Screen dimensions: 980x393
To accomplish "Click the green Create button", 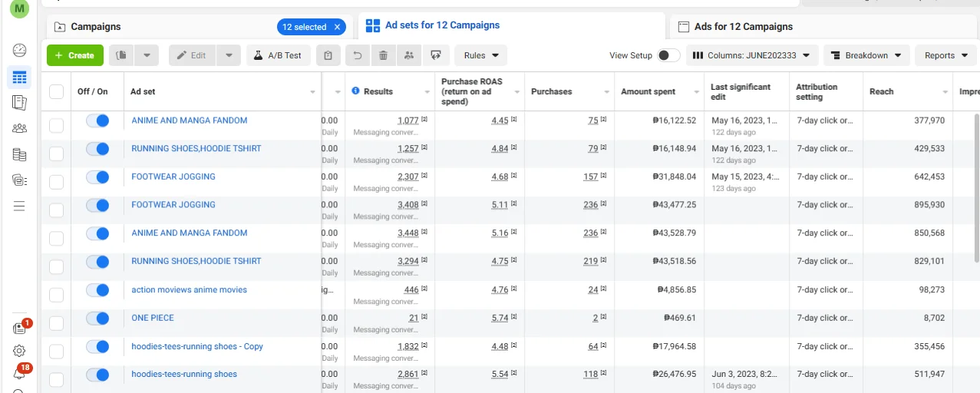I will tap(75, 55).
